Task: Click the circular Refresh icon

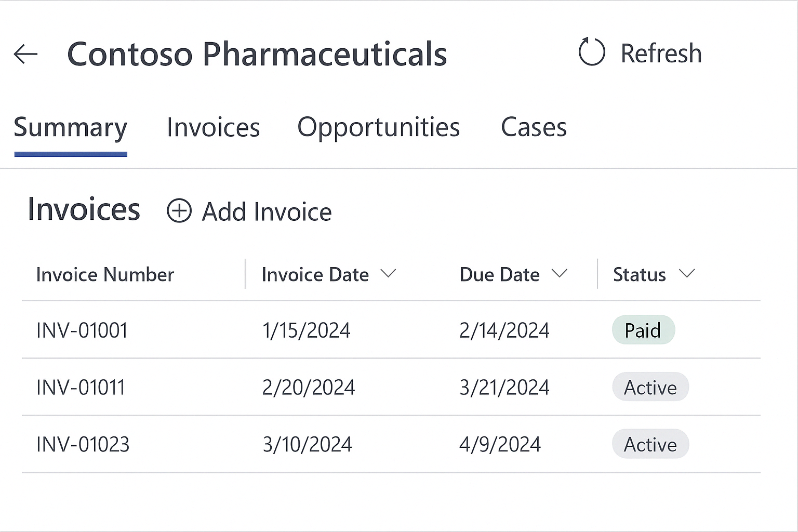Action: pos(592,52)
